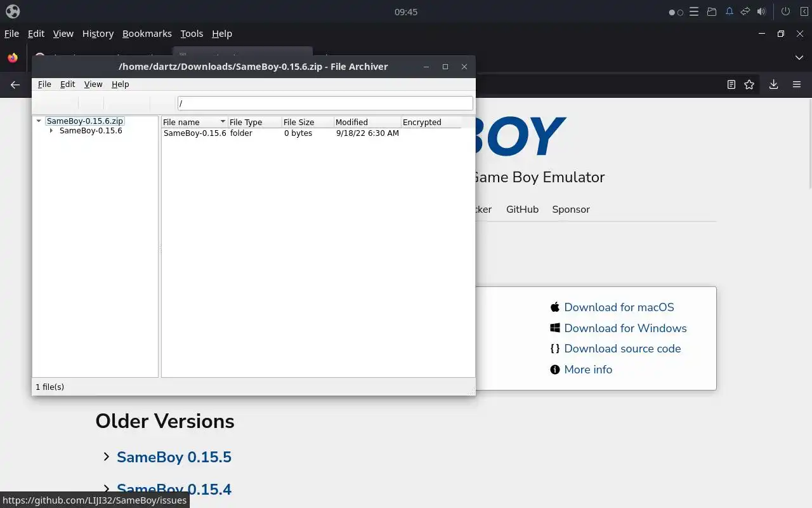This screenshot has height=508, width=812.
Task: Follow the Download for Windows link
Action: coord(625,328)
